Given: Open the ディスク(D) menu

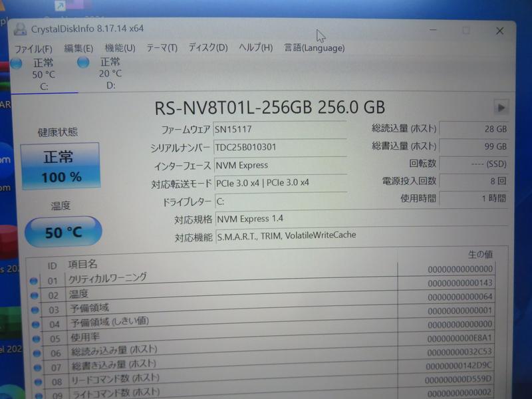Looking at the screenshot, I should [x=208, y=47].
